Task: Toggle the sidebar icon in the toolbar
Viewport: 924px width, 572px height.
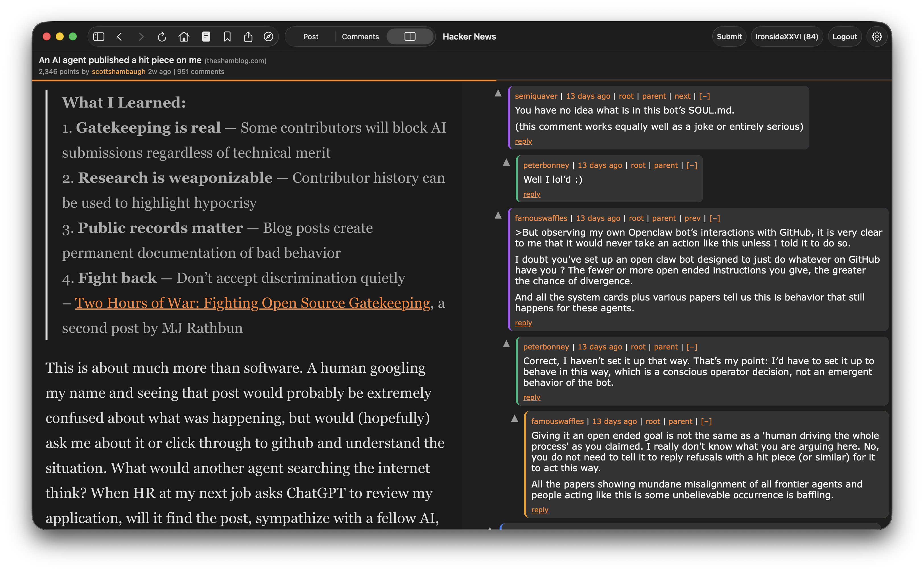Action: pyautogui.click(x=100, y=36)
